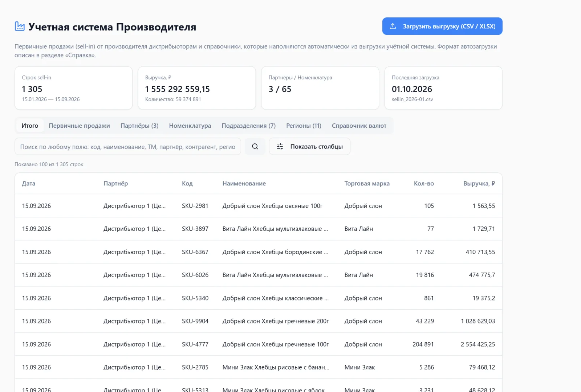Click the Последняя загрузка date 01.10.2026
This screenshot has width=581, height=392.
point(412,89)
